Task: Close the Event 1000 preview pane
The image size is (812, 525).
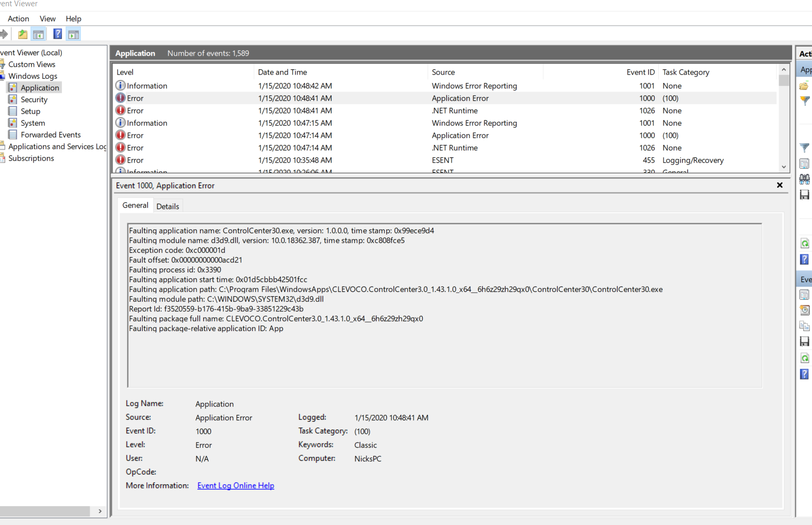Action: [780, 185]
